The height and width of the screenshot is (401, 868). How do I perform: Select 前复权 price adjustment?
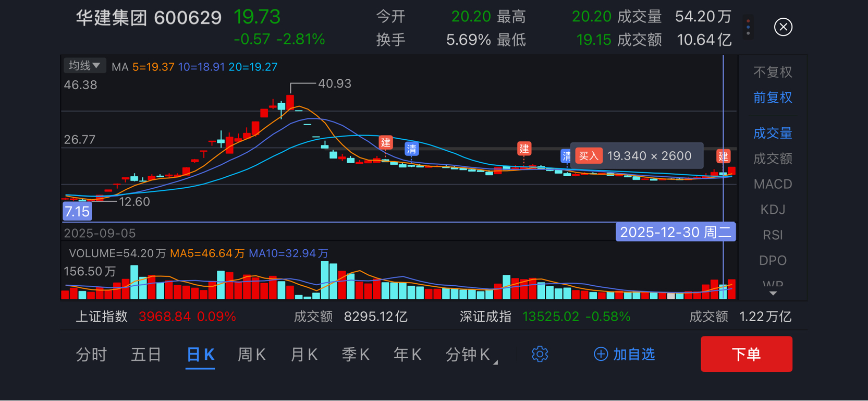coord(773,98)
